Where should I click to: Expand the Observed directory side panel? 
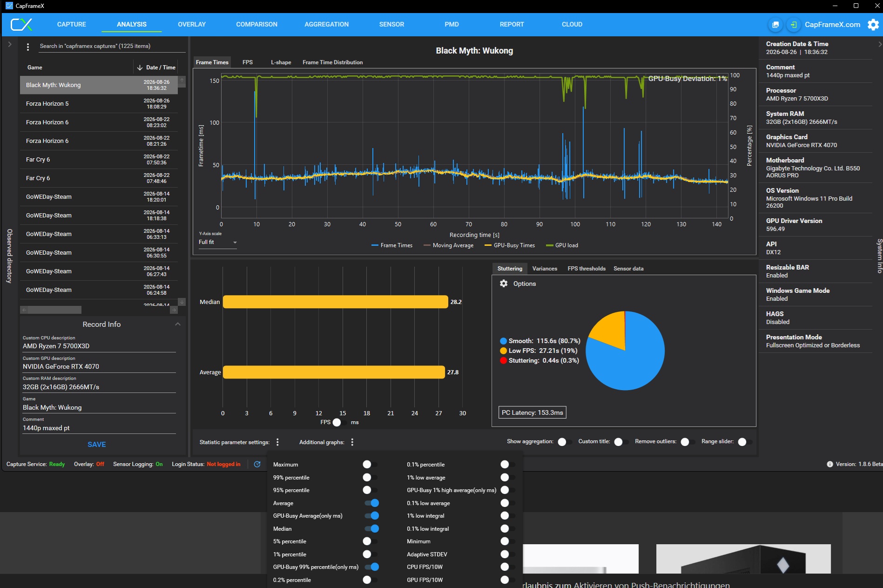point(9,45)
